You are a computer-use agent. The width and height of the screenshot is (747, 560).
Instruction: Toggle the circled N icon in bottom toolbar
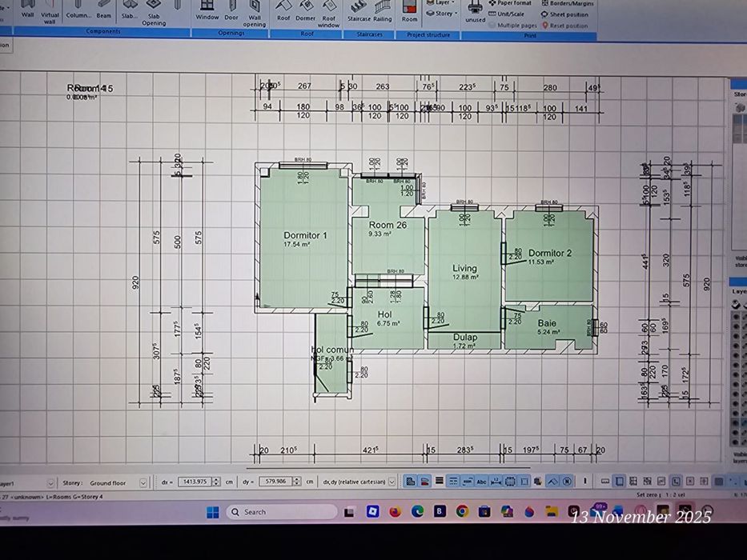point(567,482)
